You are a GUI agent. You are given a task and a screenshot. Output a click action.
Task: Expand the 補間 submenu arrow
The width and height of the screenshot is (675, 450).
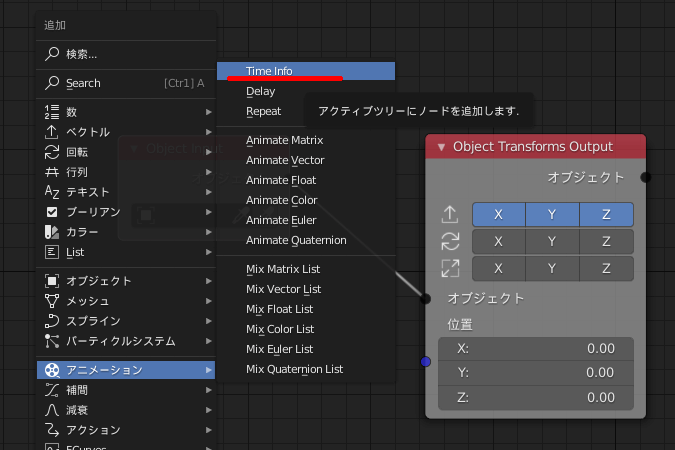(x=209, y=390)
